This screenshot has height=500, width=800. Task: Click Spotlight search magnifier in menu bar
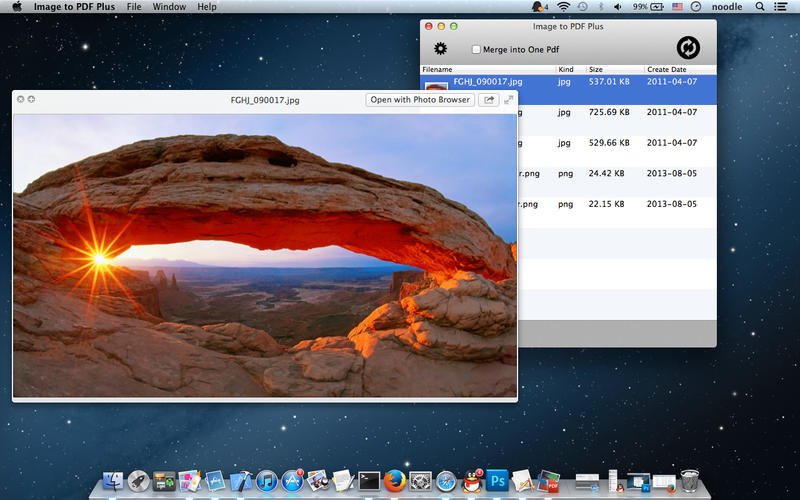click(x=760, y=7)
